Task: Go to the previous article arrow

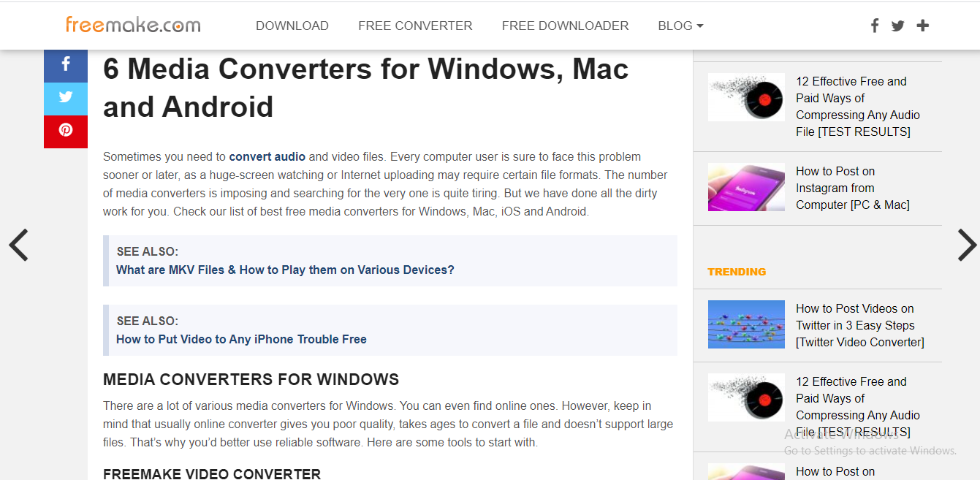Action: [18, 245]
